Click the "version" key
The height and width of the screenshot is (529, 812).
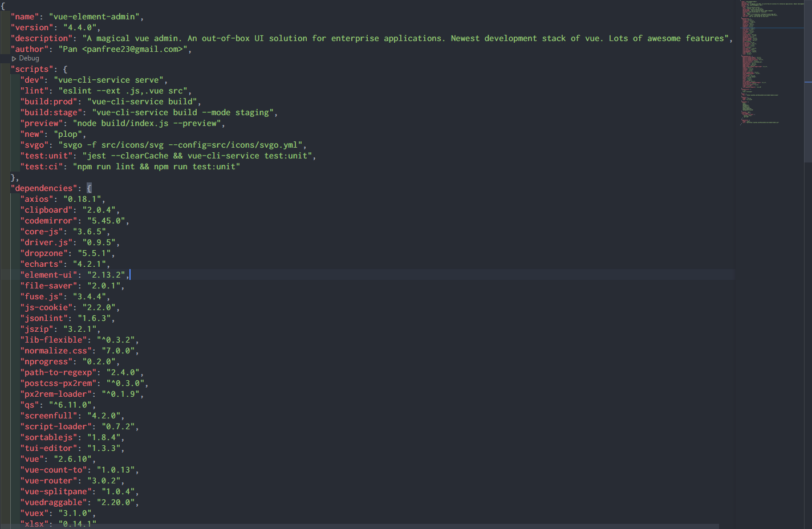pos(32,27)
